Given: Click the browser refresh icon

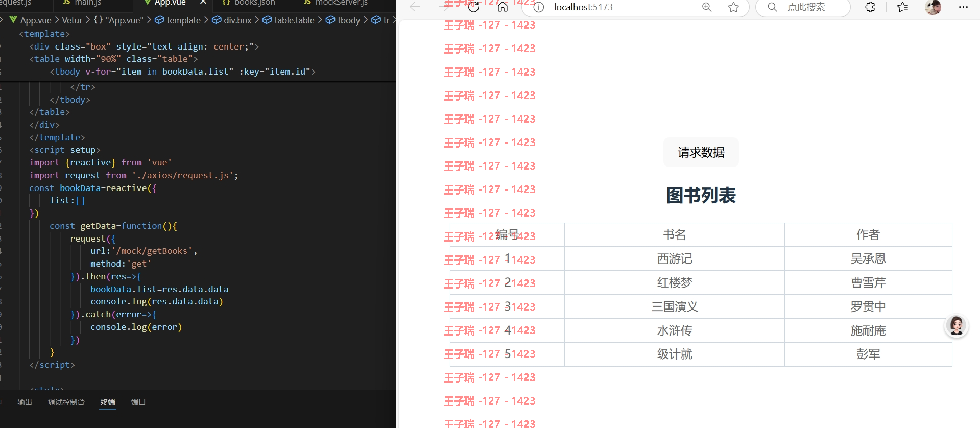Looking at the screenshot, I should coord(473,7).
